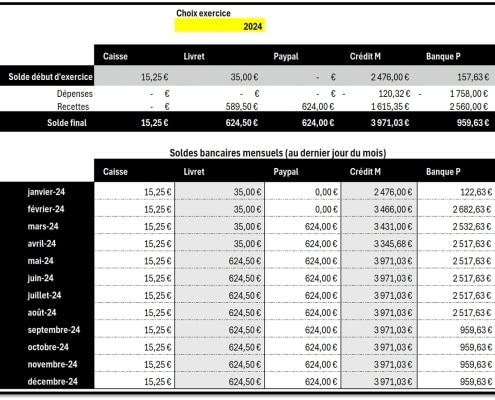Click Livret header in the summary table
Image resolution: width=495 pixels, height=400 pixels.
[194, 56]
